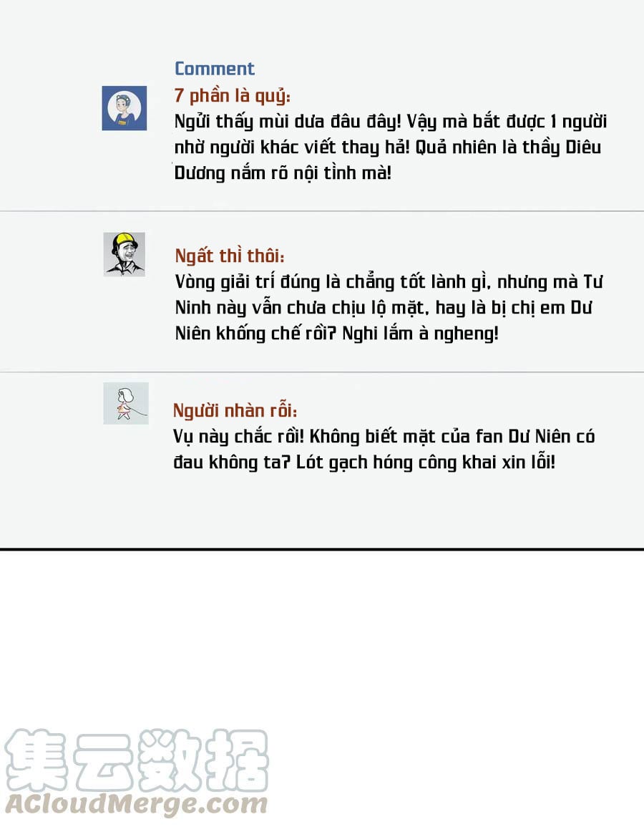Click the thick black line ending comments panel
Image resolution: width=644 pixels, height=827 pixels.
322,549
